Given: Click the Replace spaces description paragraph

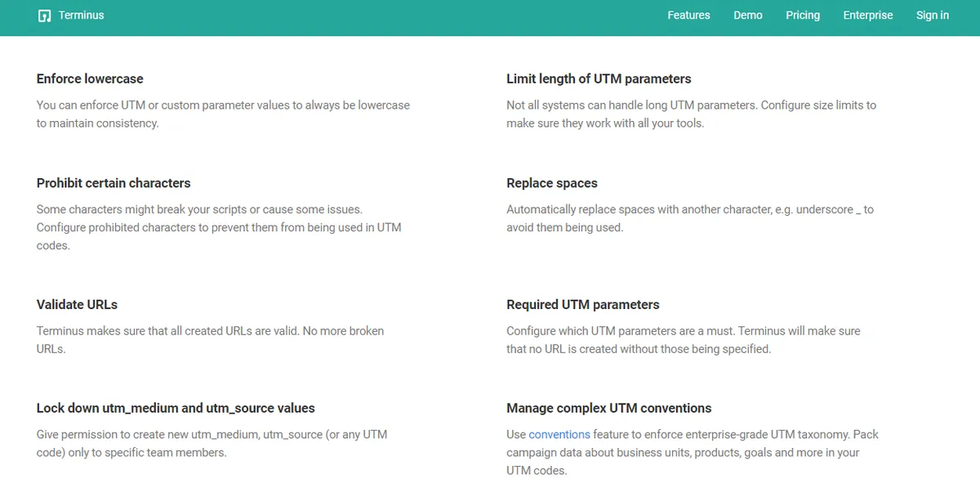Looking at the screenshot, I should 689,218.
